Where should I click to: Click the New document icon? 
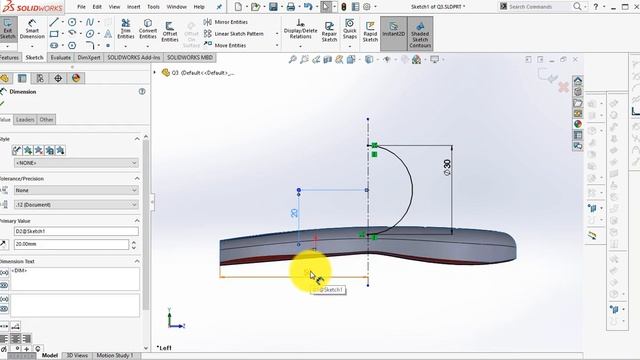click(238, 7)
